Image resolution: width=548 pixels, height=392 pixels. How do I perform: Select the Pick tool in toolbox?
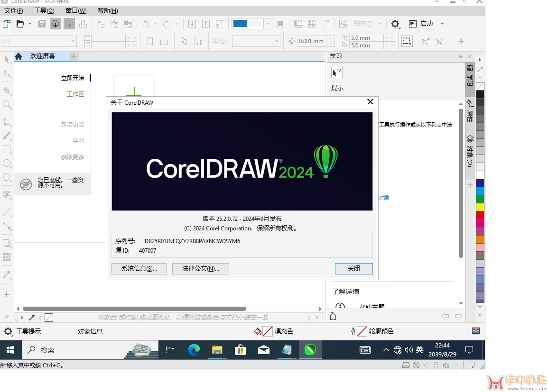coord(7,59)
